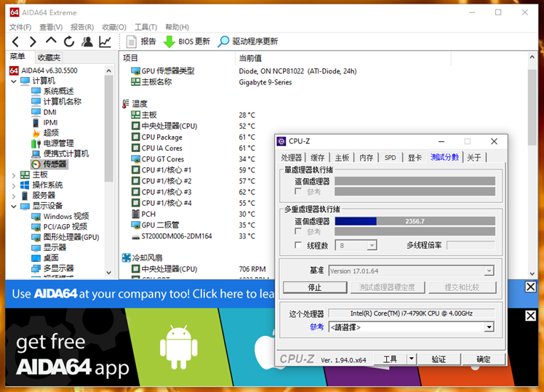Switch to CPU-Z 主板 tab

pyautogui.click(x=342, y=158)
